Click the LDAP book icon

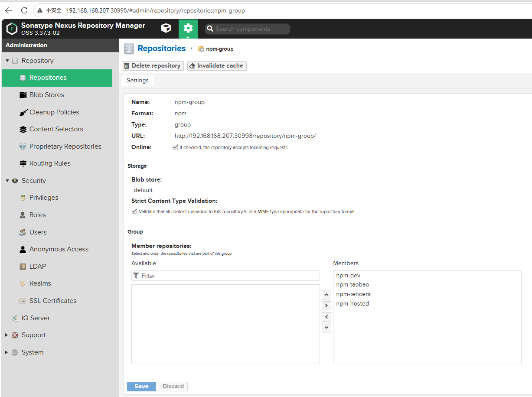[23, 267]
